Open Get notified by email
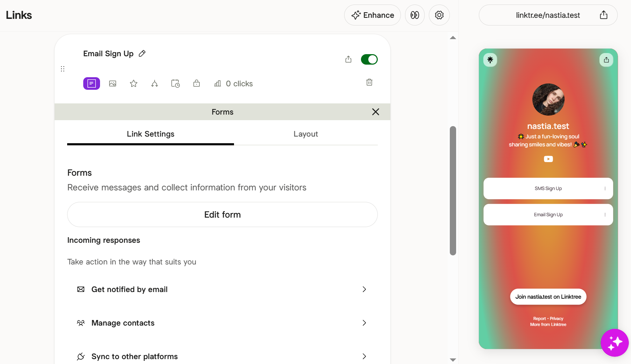 pyautogui.click(x=222, y=289)
